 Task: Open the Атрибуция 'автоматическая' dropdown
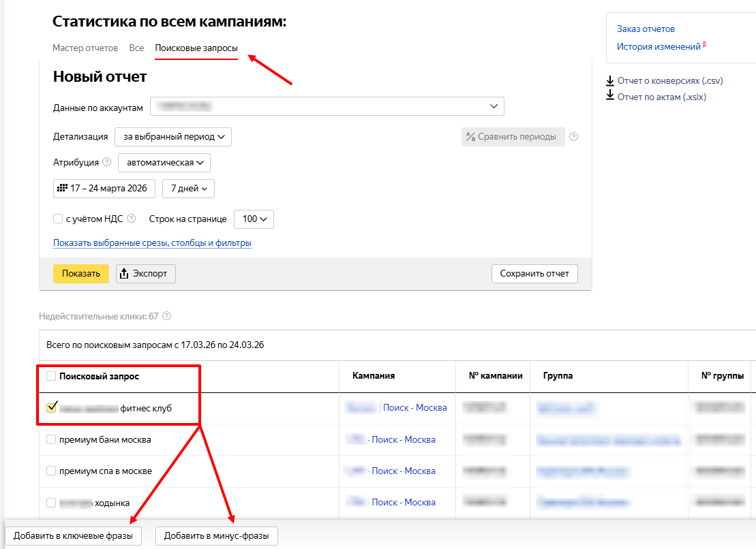click(x=164, y=163)
